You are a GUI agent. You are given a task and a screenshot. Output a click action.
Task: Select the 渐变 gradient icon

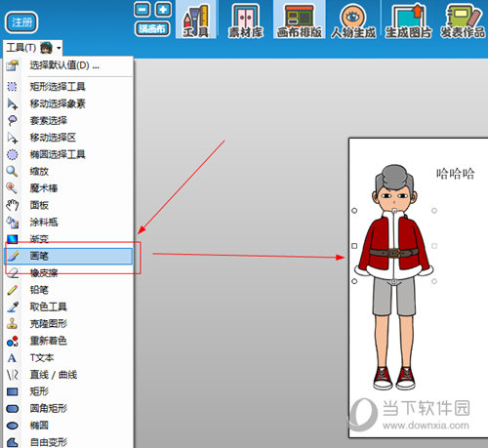click(x=13, y=239)
